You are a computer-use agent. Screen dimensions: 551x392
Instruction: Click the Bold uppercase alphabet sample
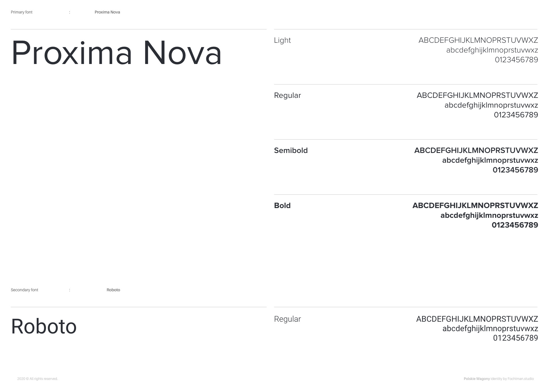click(x=475, y=205)
